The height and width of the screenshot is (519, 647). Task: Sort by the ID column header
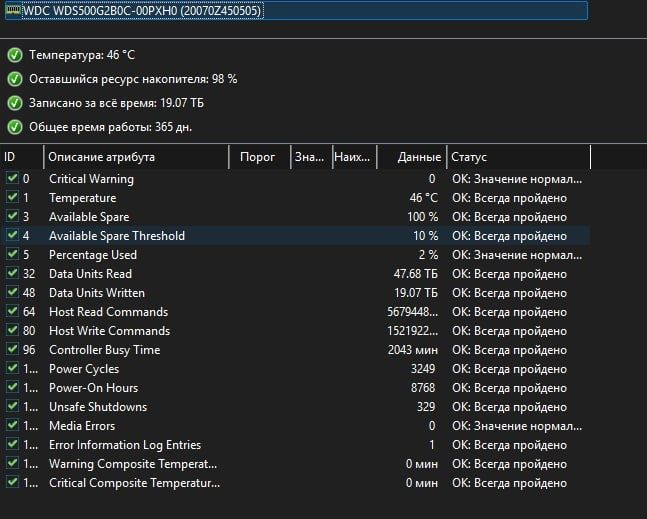click(21, 157)
